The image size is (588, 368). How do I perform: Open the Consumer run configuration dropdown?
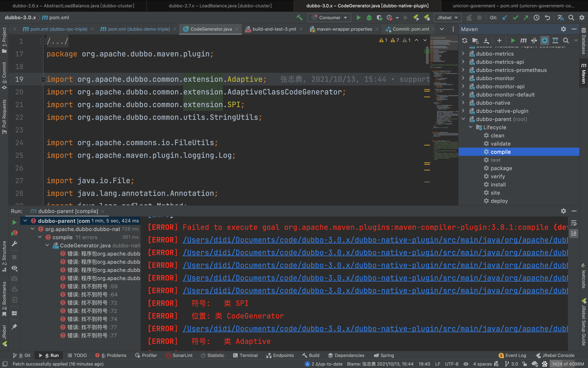(329, 18)
